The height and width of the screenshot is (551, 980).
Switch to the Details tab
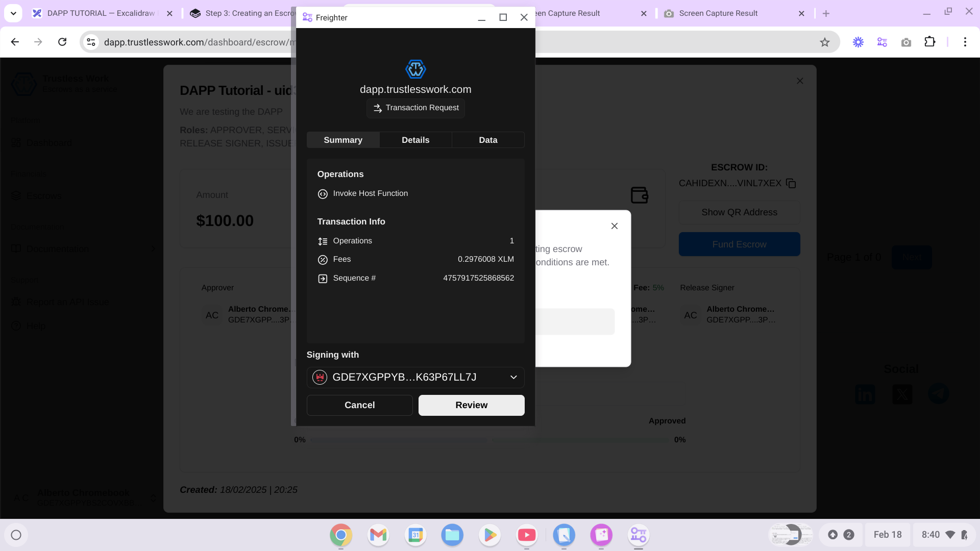[415, 140]
